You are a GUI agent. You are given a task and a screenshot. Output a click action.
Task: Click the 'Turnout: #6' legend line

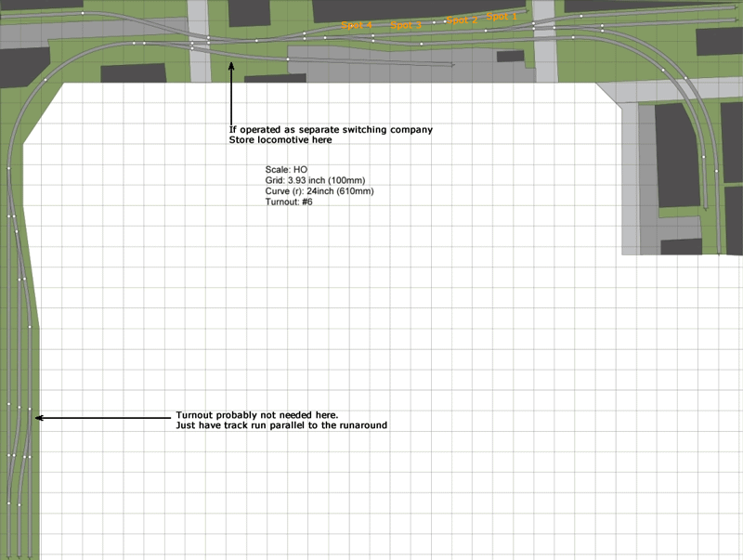(x=289, y=202)
